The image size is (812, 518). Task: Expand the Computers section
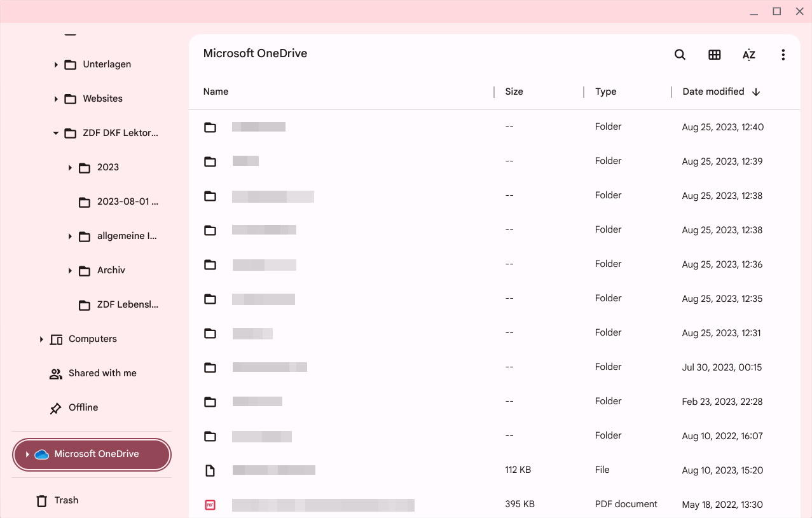41,339
